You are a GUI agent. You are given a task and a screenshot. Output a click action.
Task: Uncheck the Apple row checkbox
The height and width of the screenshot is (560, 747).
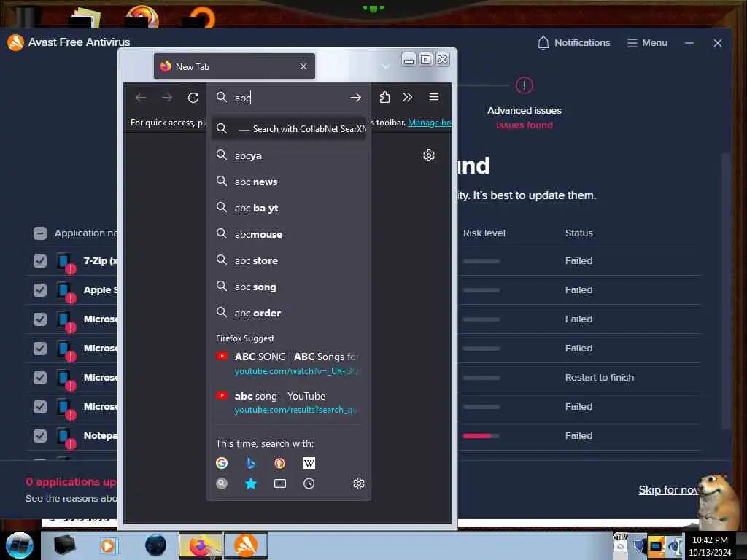point(40,290)
